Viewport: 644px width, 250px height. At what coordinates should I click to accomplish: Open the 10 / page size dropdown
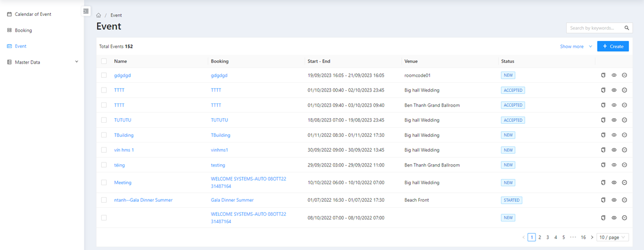pyautogui.click(x=613, y=238)
